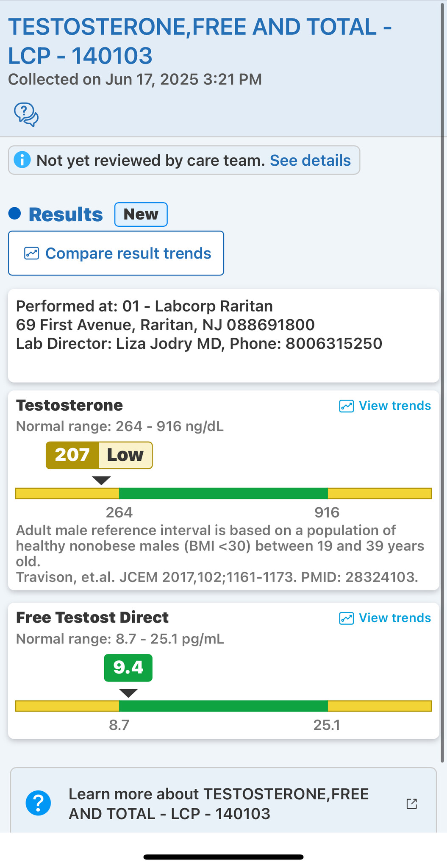Click the Labcorp Raritan lab information card
The width and height of the screenshot is (447, 868).
tap(223, 336)
